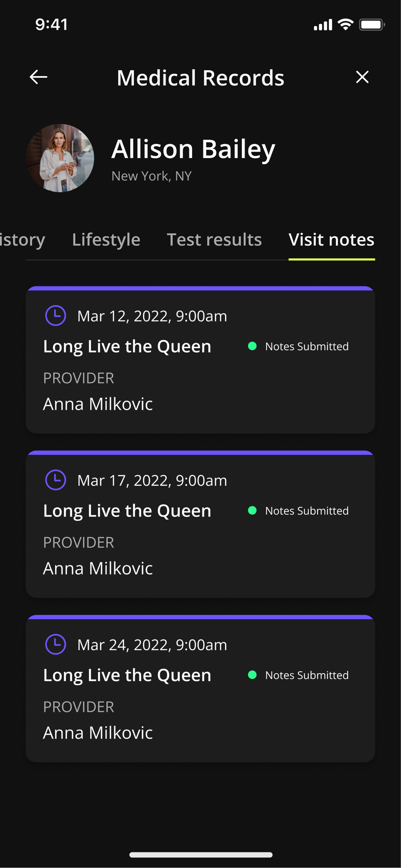401x868 pixels.
Task: Tap the battery icon in status bar
Action: pos(372,25)
